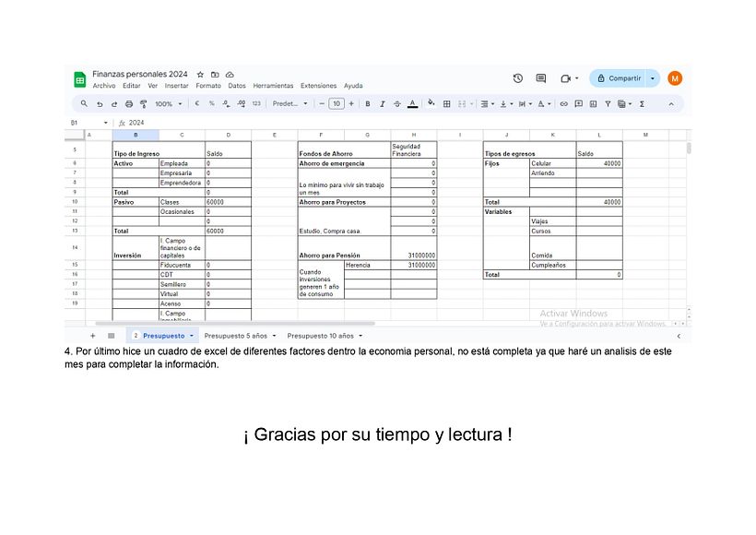Switch to the Presupuesto 5 años sheet
This screenshot has height=535, width=756.
point(238,336)
